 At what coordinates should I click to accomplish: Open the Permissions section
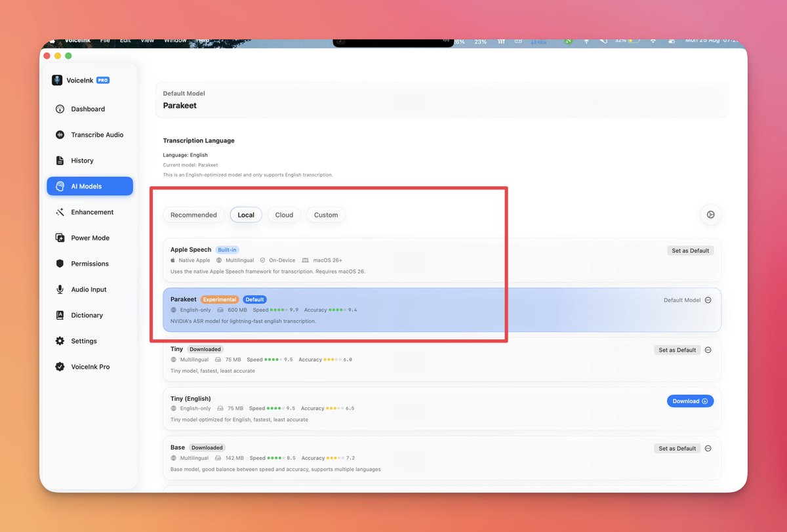(x=89, y=264)
